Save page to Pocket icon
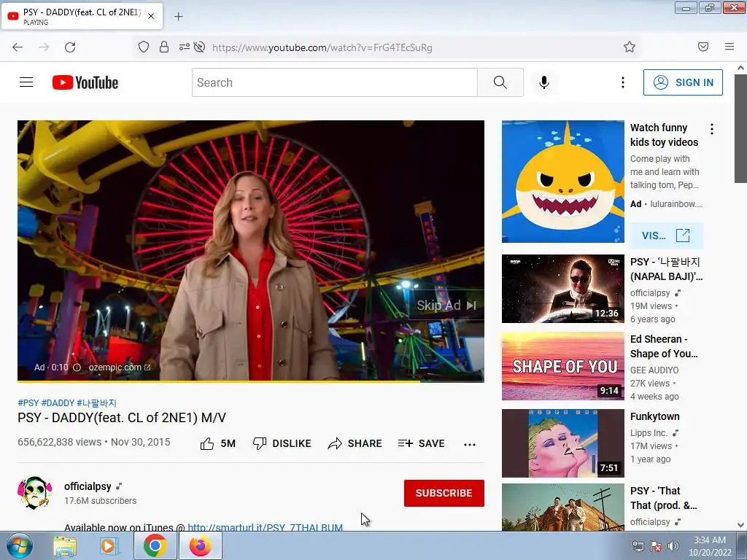The height and width of the screenshot is (560, 747). click(703, 47)
